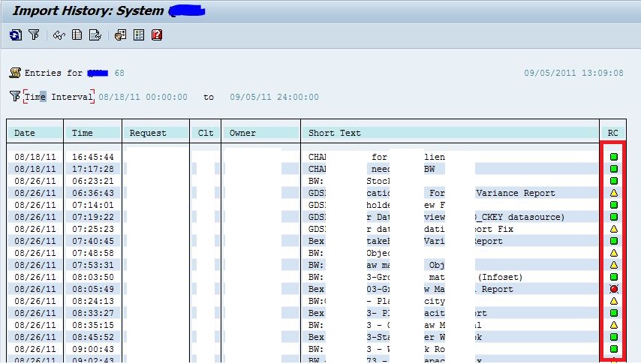Image resolution: width=641 pixels, height=364 pixels.
Task: Open the object list table icon
Action: pyautogui.click(x=77, y=35)
